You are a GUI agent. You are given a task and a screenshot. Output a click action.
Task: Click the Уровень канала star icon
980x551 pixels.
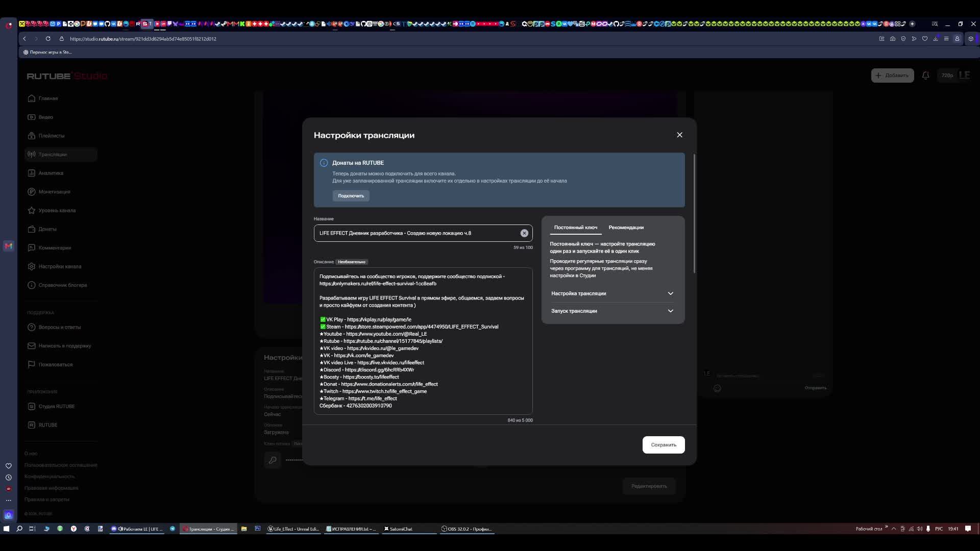32,210
